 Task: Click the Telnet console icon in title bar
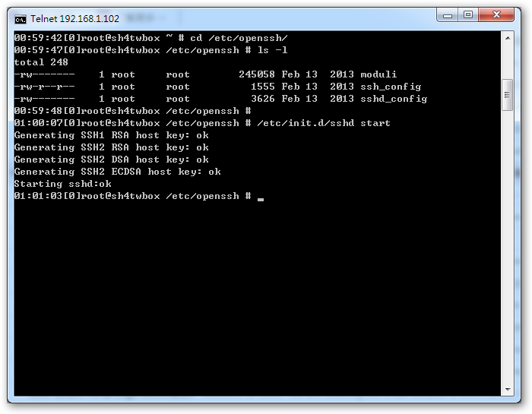click(x=21, y=20)
